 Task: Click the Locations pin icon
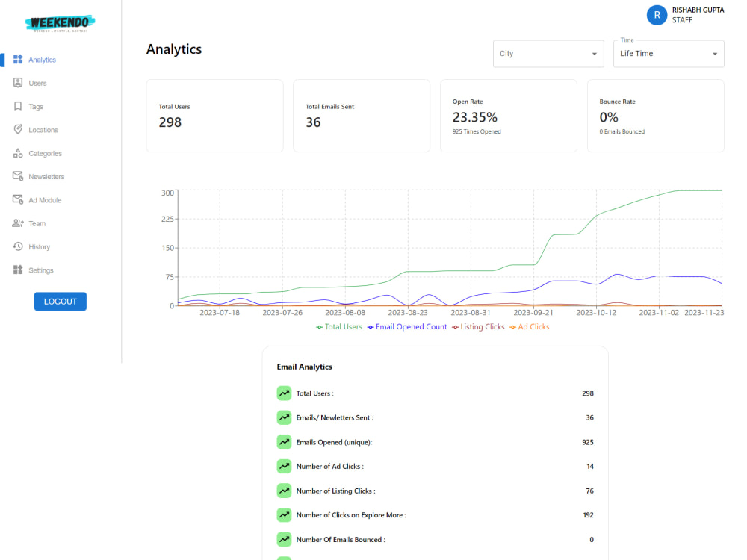(18, 129)
